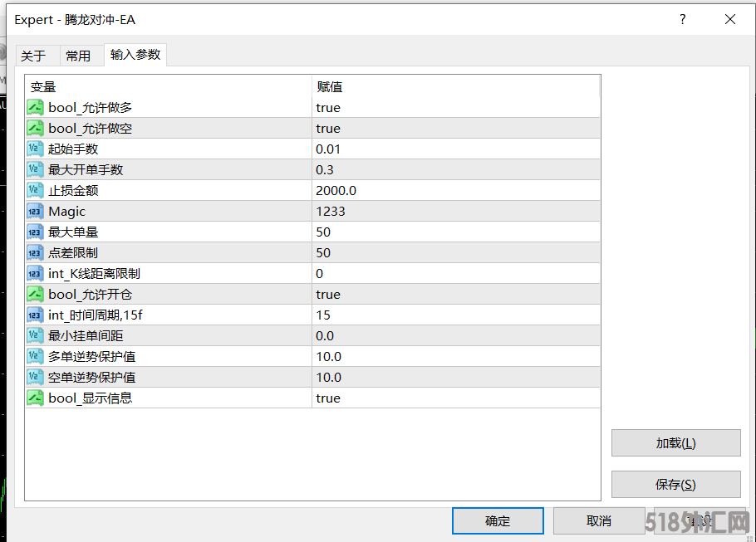The height and width of the screenshot is (542, 756).
Task: Click the integer icon beside Magic
Action: [35, 211]
